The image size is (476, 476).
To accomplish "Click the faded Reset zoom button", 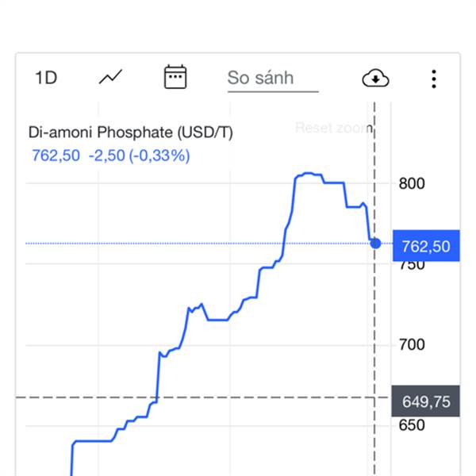I will 334,128.
